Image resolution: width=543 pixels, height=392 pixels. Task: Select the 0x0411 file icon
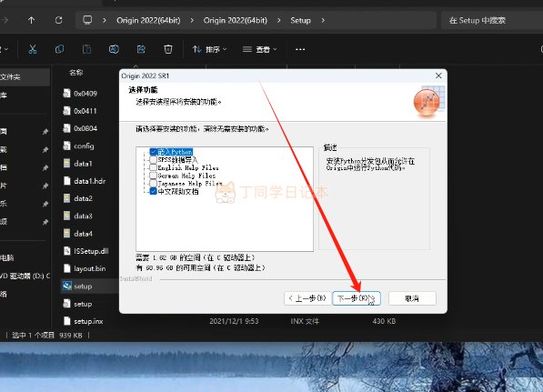(66, 111)
